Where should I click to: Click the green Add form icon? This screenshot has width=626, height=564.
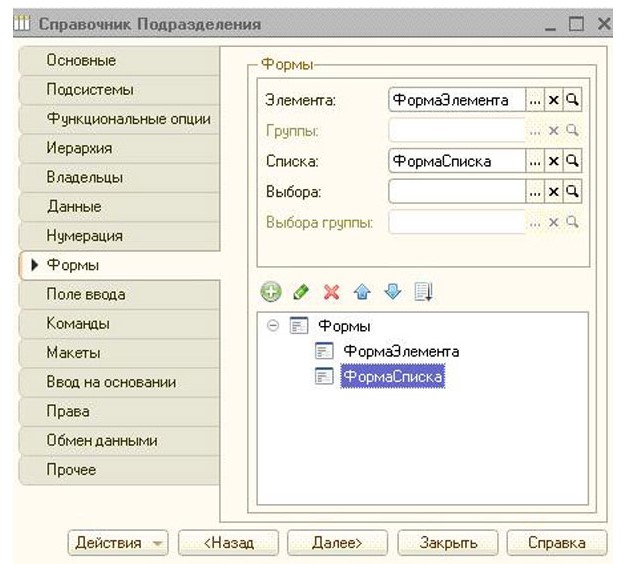(271, 292)
